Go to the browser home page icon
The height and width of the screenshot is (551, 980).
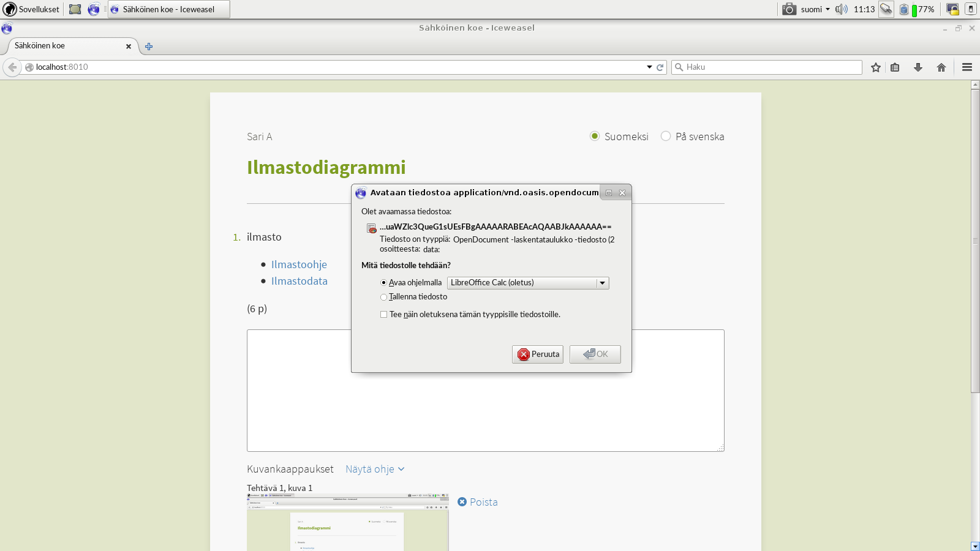(941, 67)
